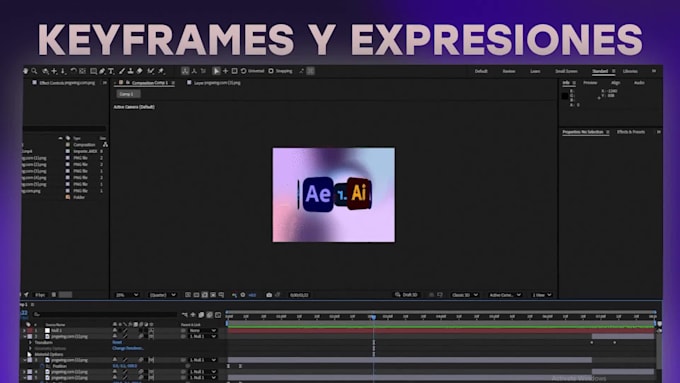Select the Hand tool in the toolbar
This screenshot has height=383, width=680.
point(26,71)
